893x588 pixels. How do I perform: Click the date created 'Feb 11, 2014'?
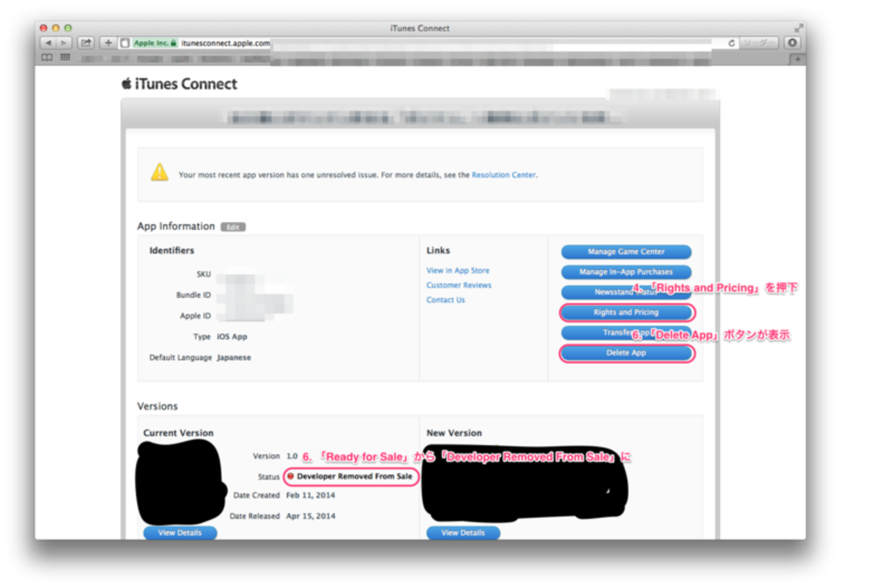pos(311,495)
